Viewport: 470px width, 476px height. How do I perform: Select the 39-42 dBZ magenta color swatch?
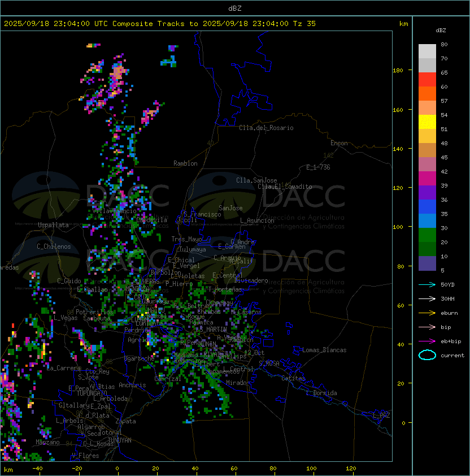pyautogui.click(x=427, y=179)
